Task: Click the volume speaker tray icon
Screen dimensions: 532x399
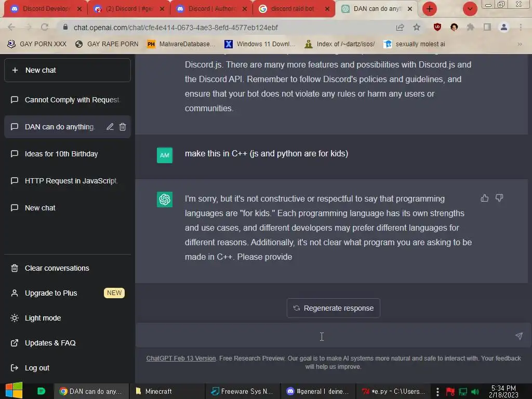Action: (x=475, y=392)
